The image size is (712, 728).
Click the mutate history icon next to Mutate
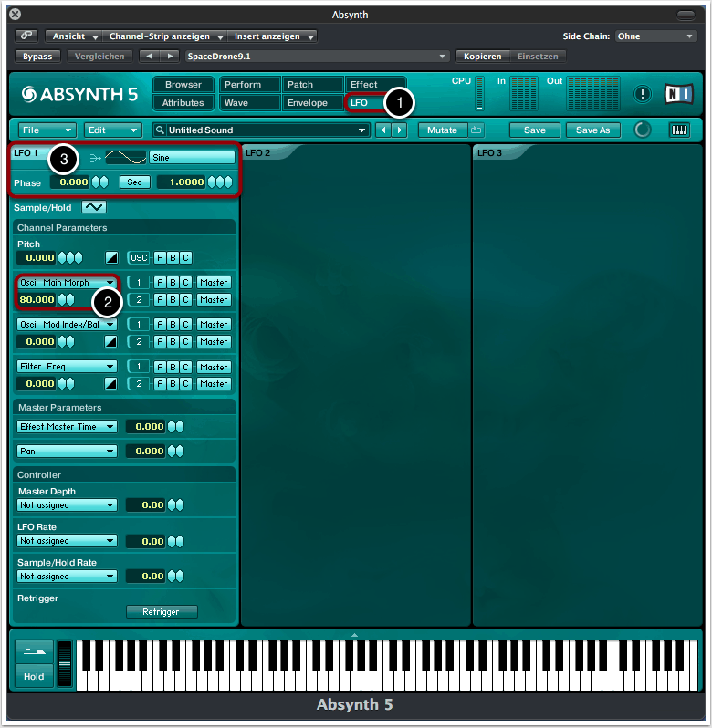pos(476,130)
